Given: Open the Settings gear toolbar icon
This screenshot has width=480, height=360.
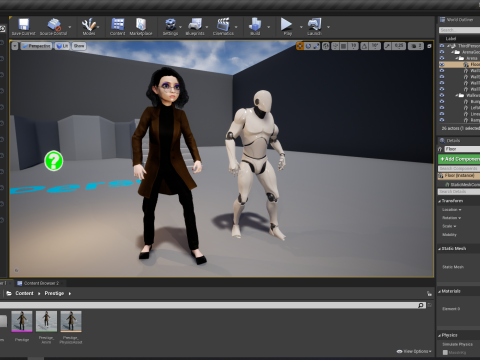Looking at the screenshot, I should [170, 25].
